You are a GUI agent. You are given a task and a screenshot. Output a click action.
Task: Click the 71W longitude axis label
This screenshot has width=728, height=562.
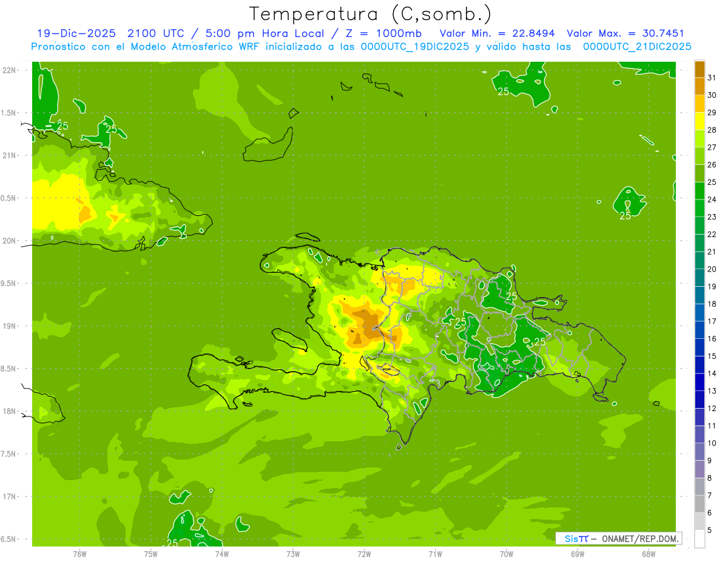point(435,554)
